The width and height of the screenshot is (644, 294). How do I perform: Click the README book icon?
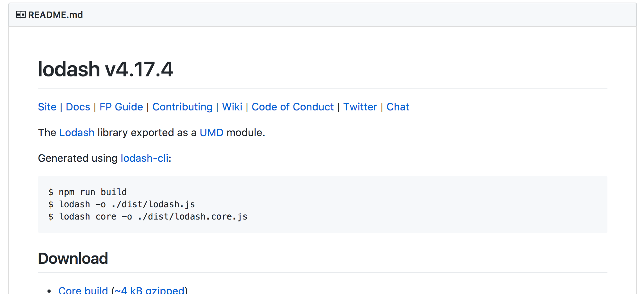click(x=21, y=15)
